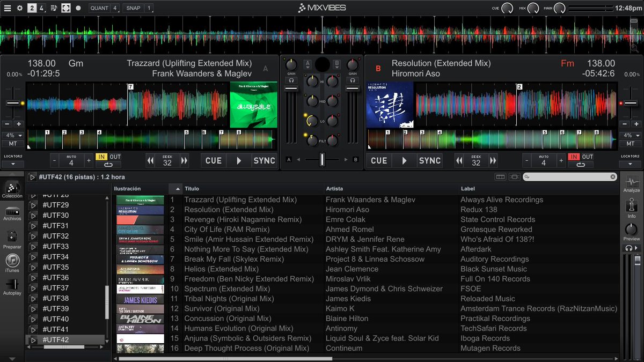Click SYNC on deck B

(430, 160)
